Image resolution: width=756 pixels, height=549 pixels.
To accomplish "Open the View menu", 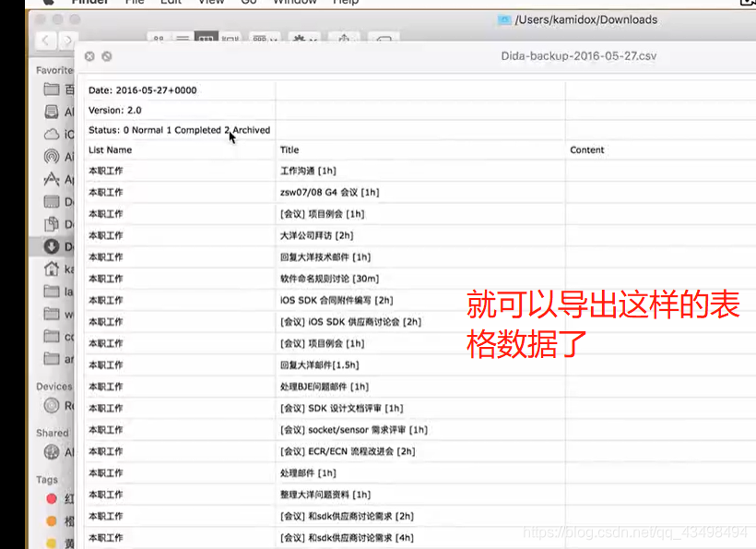I will click(x=211, y=2).
